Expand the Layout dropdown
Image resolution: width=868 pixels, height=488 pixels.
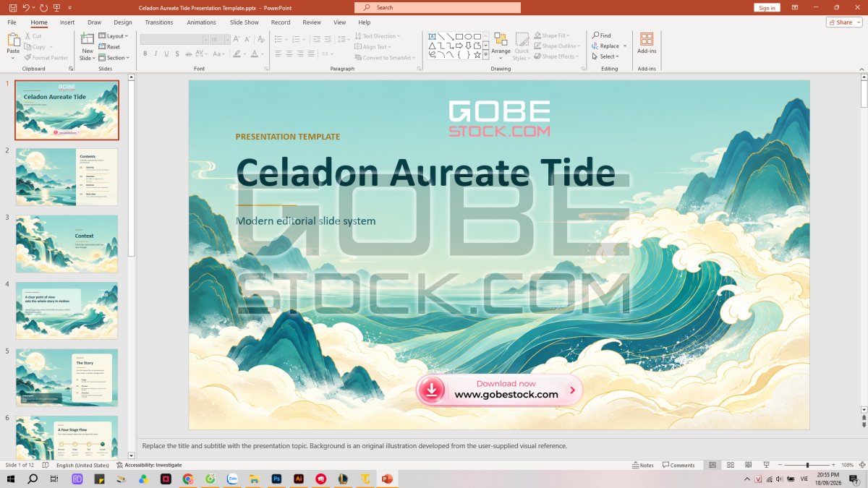click(x=113, y=36)
